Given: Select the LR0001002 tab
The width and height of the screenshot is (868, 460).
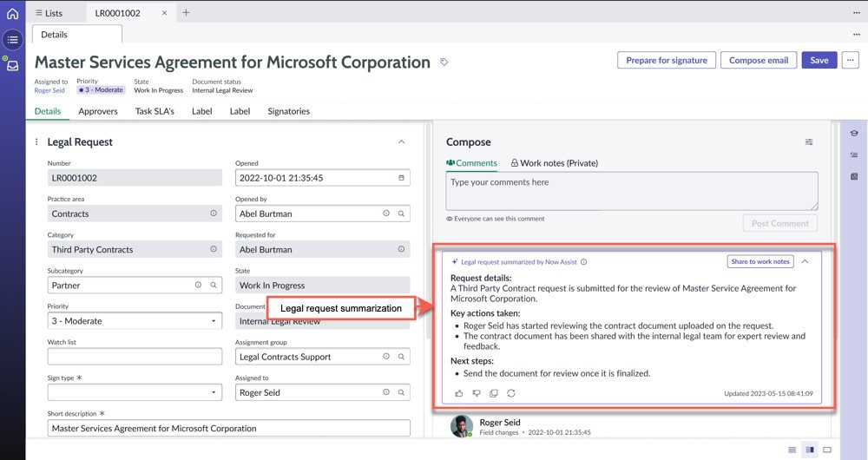Looking at the screenshot, I should point(118,13).
